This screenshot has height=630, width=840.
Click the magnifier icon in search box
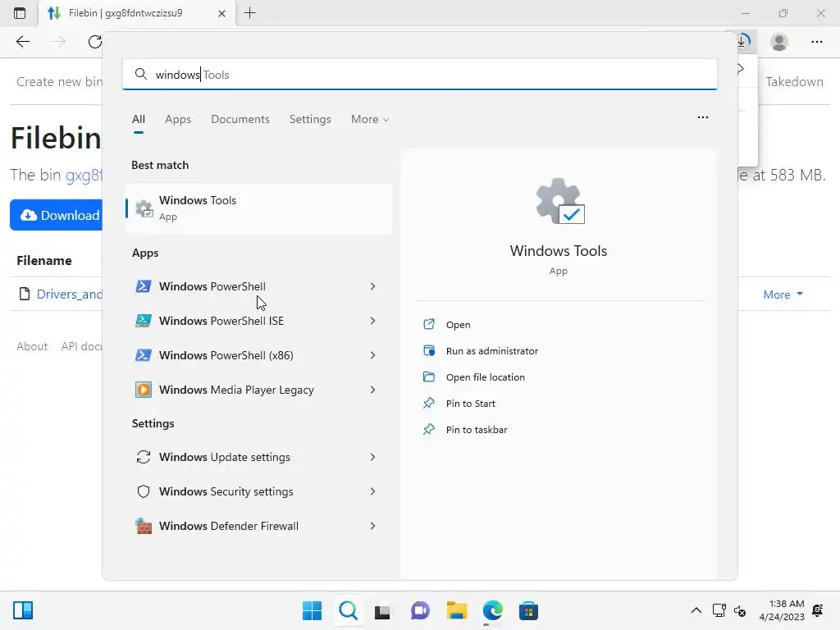click(x=141, y=74)
